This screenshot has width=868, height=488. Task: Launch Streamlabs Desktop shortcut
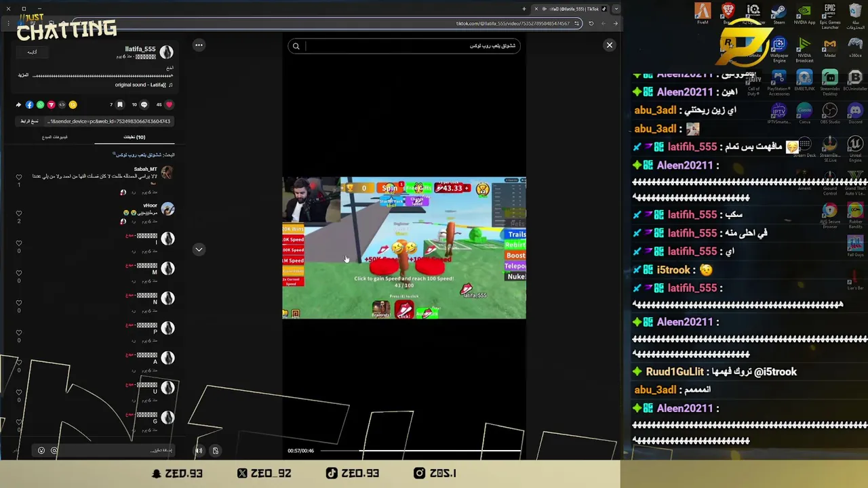tap(830, 83)
